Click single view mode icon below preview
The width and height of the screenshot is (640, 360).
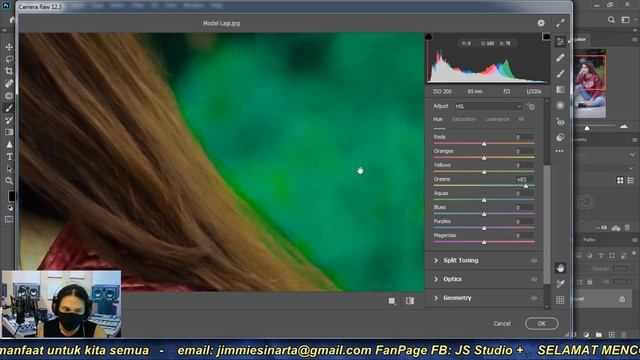click(392, 301)
